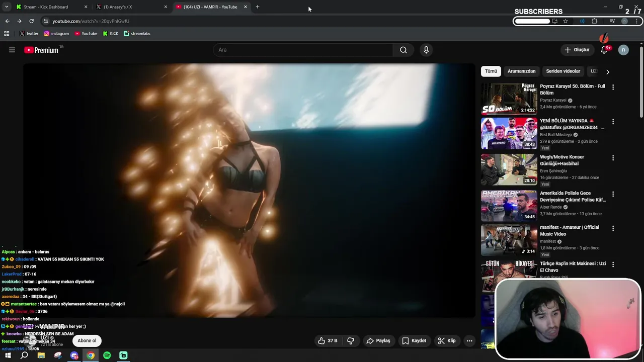This screenshot has width=644, height=362.
Task: Open options for manifest - Amateur video
Action: (x=613, y=228)
